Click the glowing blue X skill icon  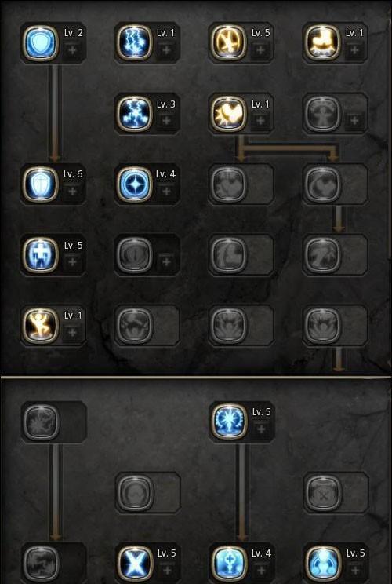point(136,564)
